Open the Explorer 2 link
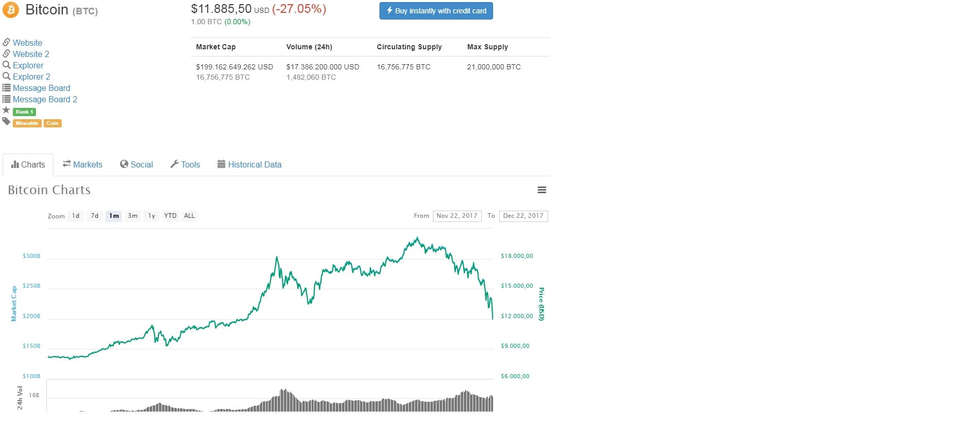 (31, 77)
